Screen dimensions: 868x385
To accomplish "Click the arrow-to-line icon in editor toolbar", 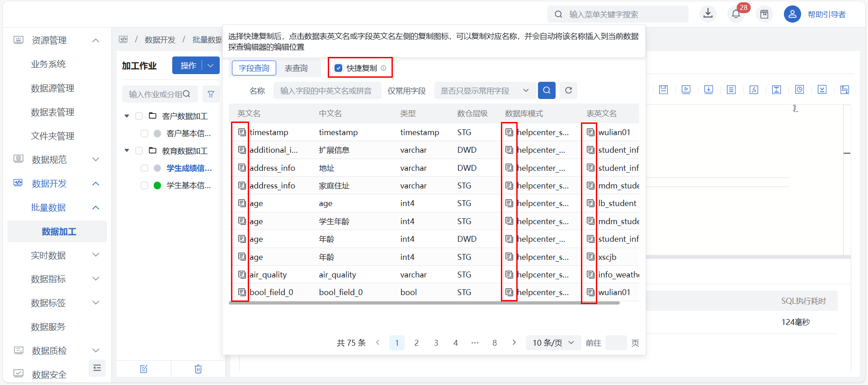I will click(x=822, y=89).
